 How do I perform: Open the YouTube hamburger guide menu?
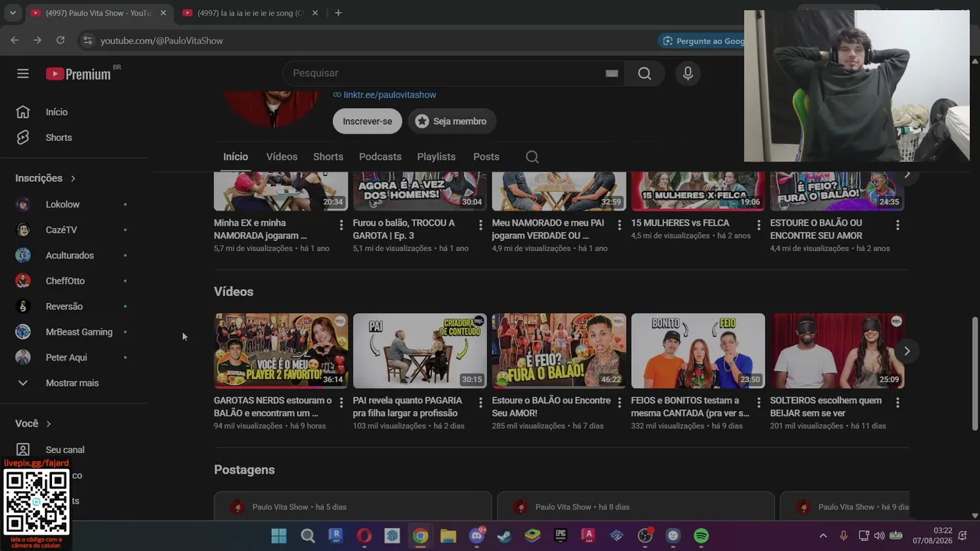tap(23, 73)
